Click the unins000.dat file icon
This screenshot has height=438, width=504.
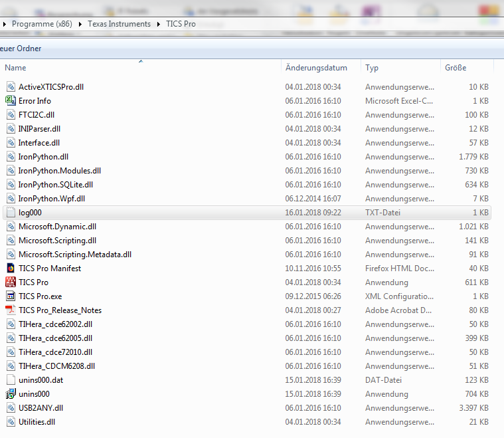(x=11, y=380)
